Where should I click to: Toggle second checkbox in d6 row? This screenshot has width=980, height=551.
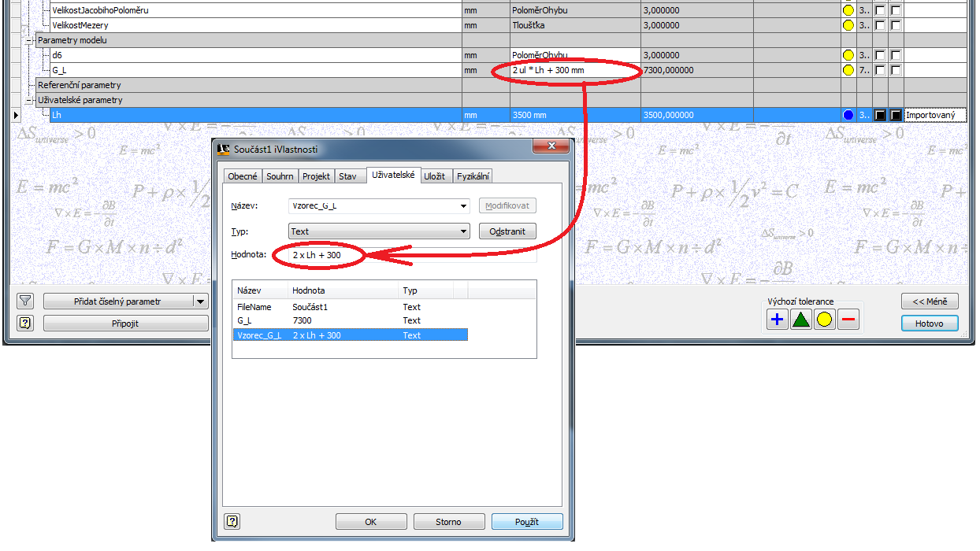click(896, 56)
